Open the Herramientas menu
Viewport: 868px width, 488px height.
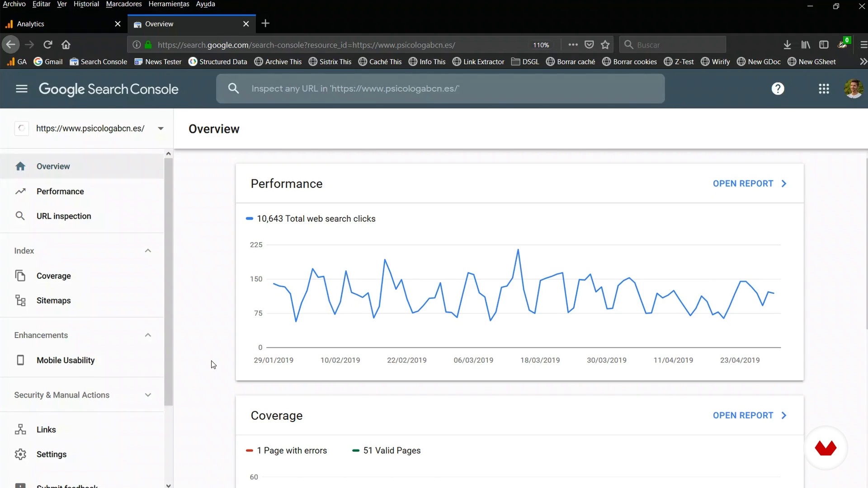[x=169, y=4]
